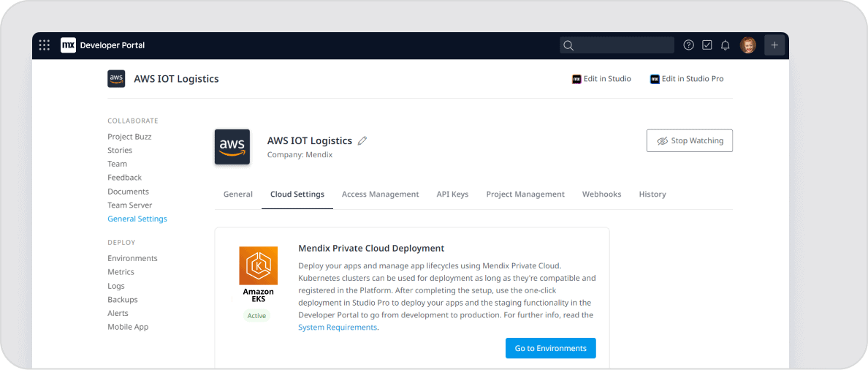Click the Active status badge

(x=257, y=316)
